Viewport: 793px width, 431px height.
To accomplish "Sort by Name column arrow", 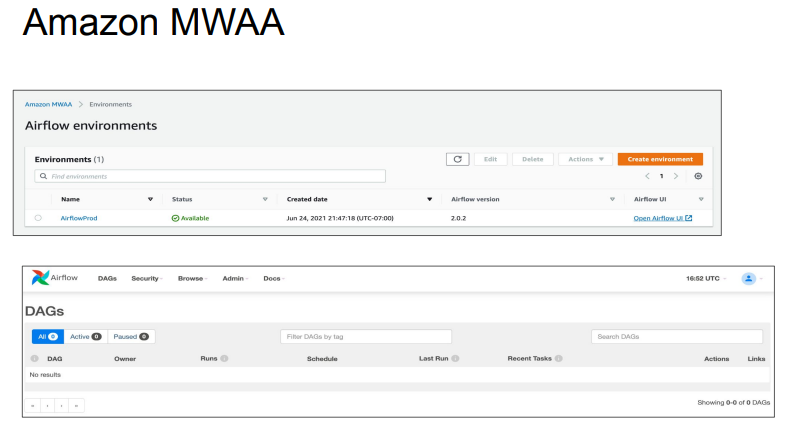I will pos(150,199).
